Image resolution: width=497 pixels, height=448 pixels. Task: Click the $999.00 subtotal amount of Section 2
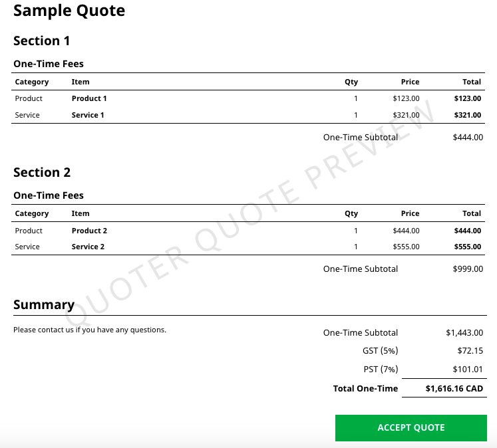(468, 269)
